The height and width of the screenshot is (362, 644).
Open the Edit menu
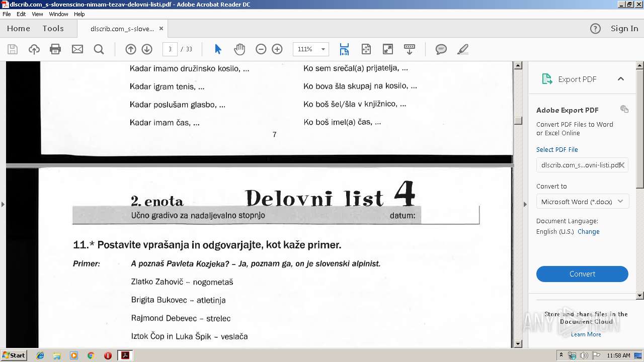click(21, 14)
